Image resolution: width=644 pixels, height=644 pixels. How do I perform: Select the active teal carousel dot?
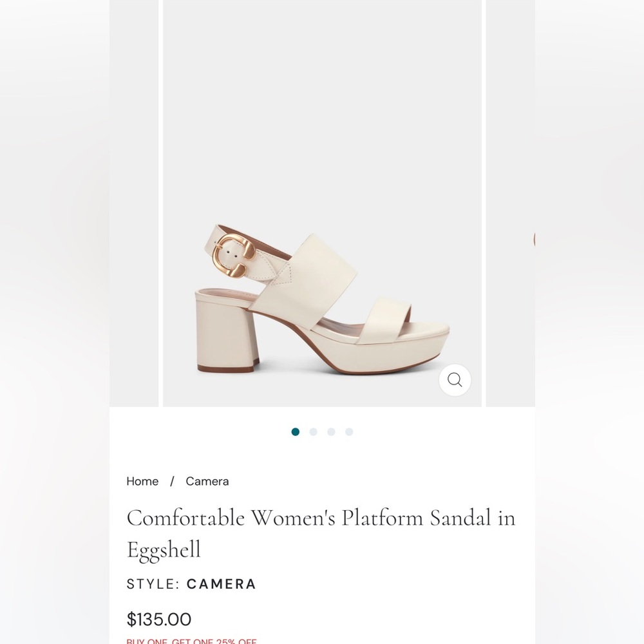(296, 431)
